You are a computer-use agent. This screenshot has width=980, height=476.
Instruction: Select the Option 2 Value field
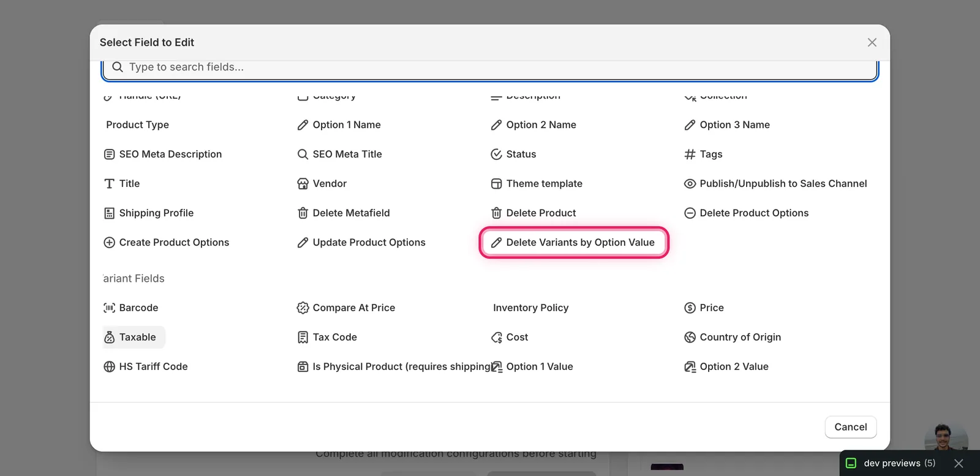(726, 366)
